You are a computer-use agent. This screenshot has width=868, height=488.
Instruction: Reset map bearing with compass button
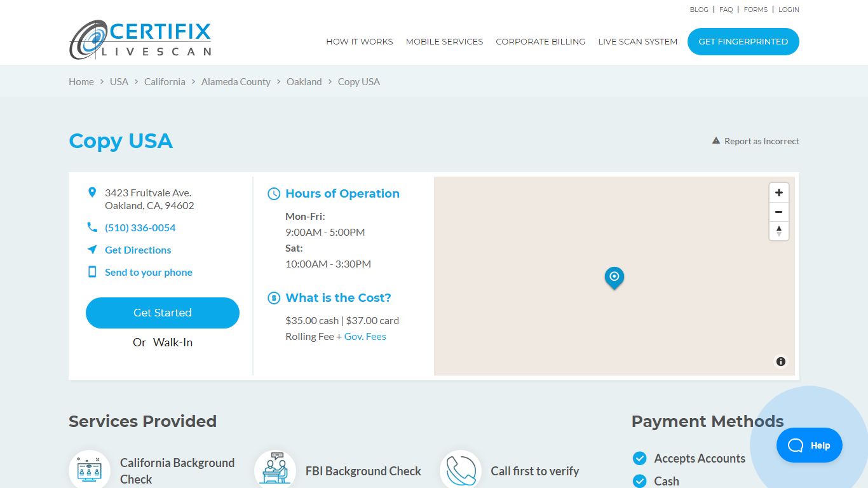778,231
